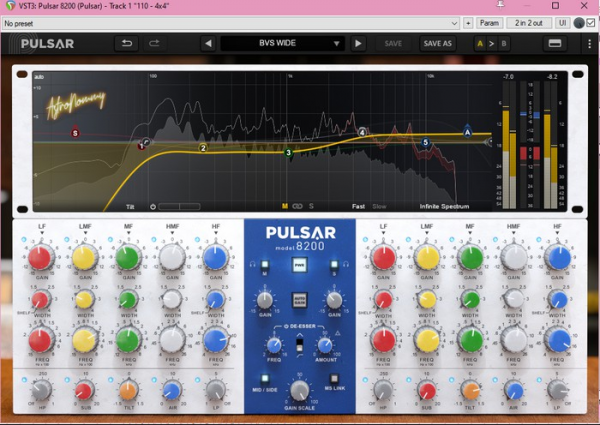Toggle left HP filter enable LED
Viewport: 600px width, 425px height.
(x=24, y=380)
